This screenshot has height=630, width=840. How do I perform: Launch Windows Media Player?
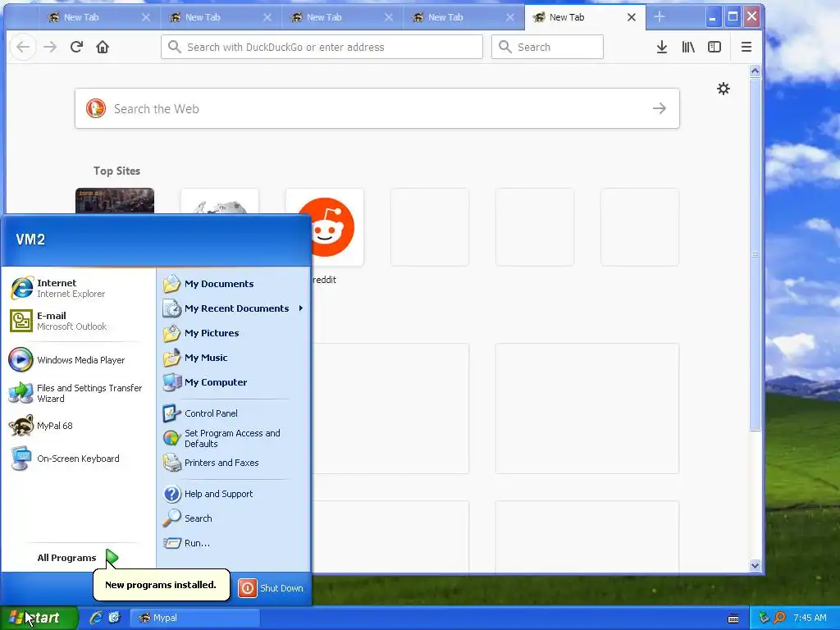tap(78, 360)
